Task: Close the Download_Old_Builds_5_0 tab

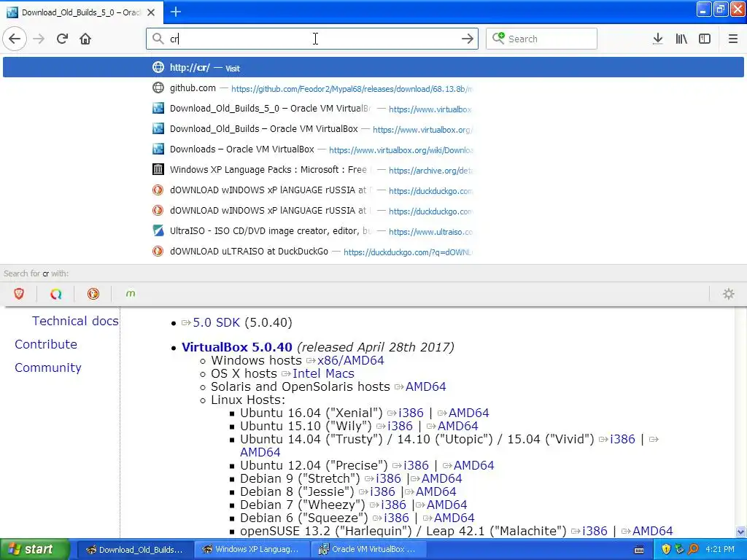Action: click(151, 12)
